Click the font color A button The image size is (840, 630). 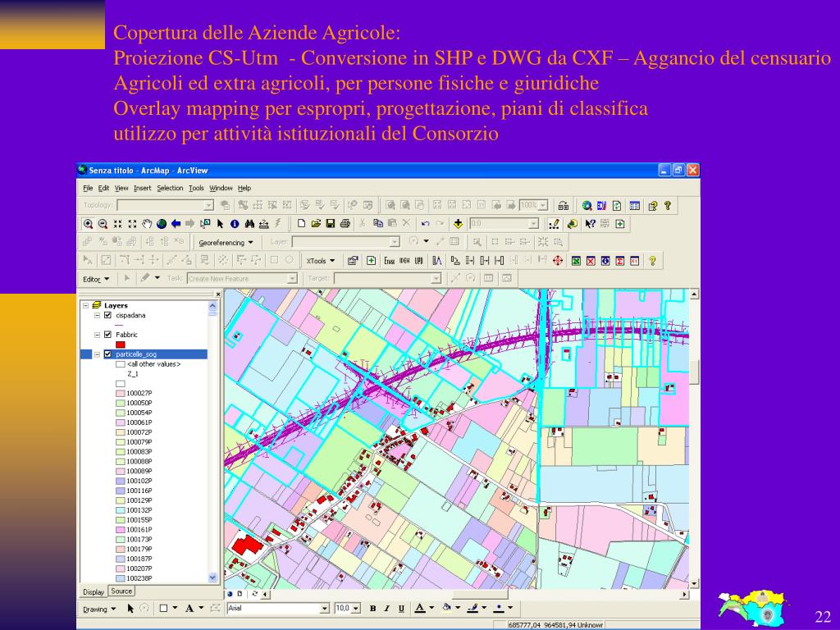tap(419, 608)
